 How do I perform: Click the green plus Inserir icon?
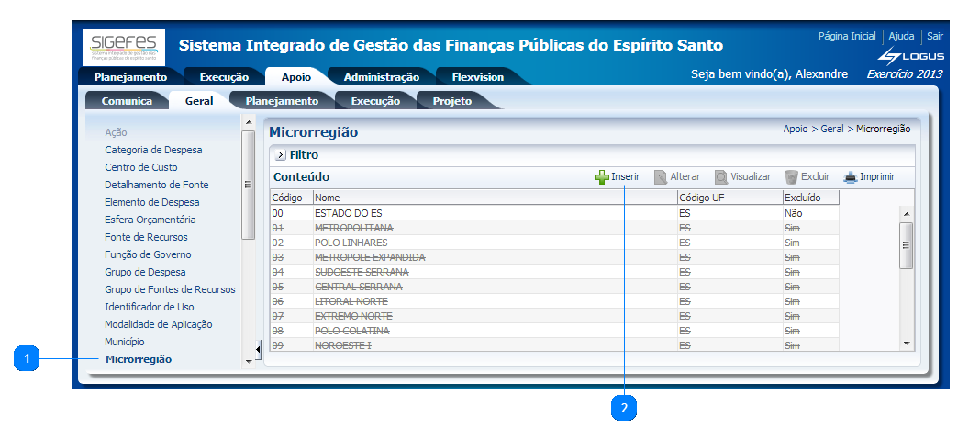(x=602, y=176)
